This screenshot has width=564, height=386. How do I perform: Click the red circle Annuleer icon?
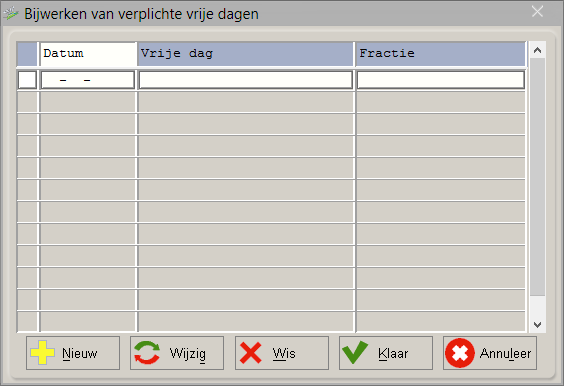coord(460,353)
